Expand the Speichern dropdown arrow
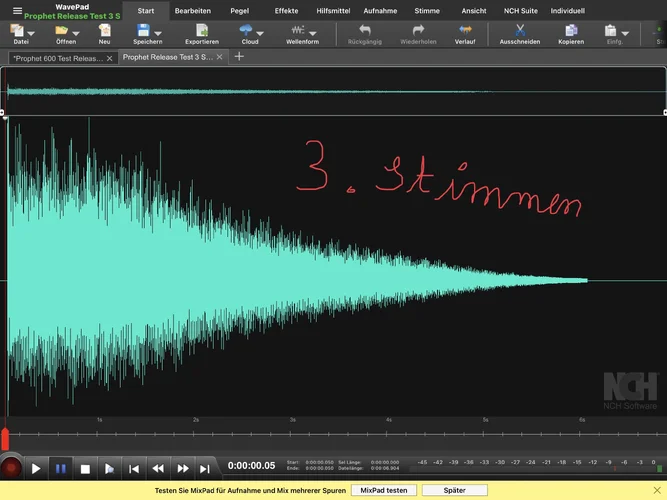Screen dimensions: 667x500 158,33
